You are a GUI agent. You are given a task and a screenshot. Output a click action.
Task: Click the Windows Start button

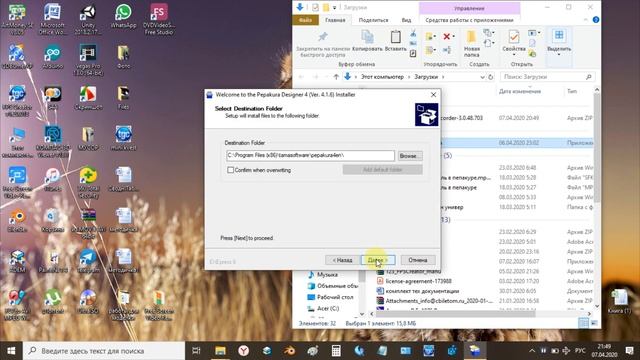(11, 351)
